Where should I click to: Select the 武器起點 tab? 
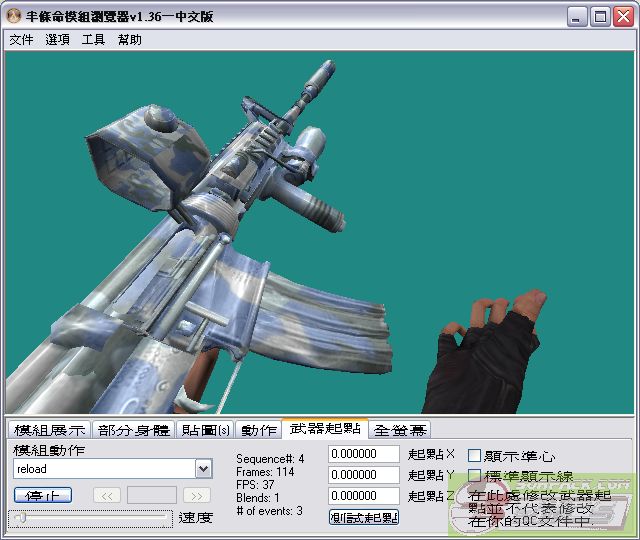point(325,429)
